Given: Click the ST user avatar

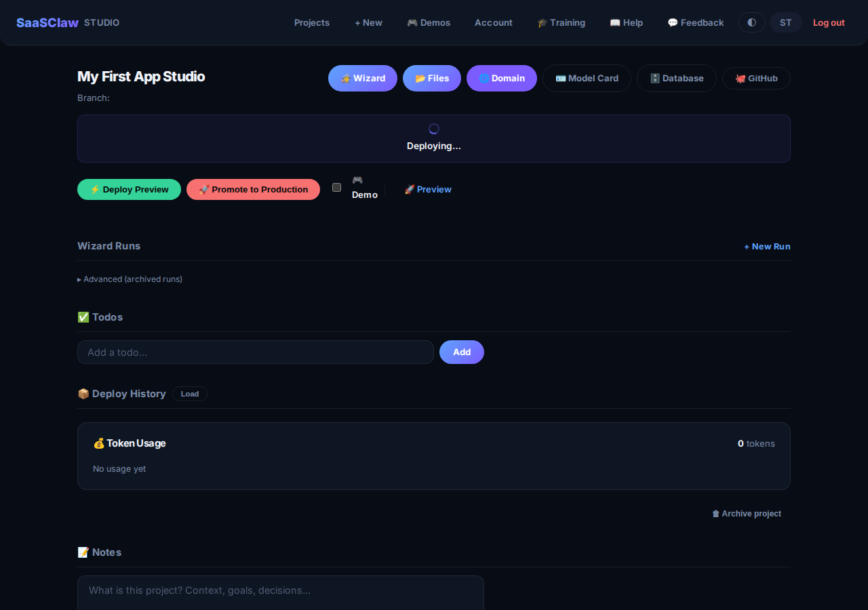Looking at the screenshot, I should (x=785, y=22).
